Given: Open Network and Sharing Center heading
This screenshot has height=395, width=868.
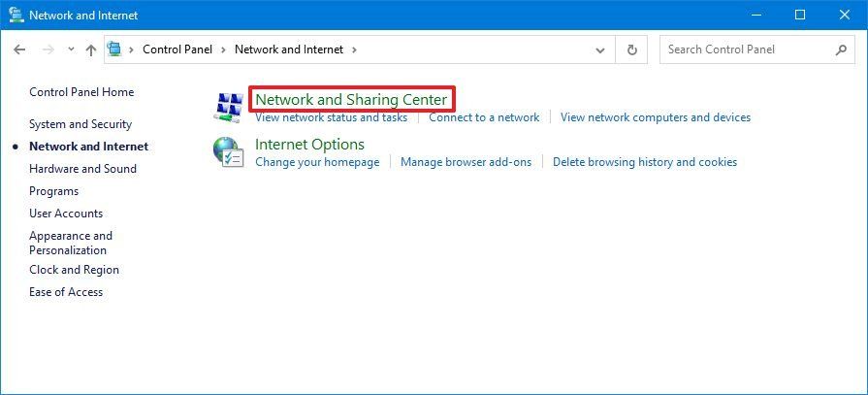Looking at the screenshot, I should tap(351, 100).
